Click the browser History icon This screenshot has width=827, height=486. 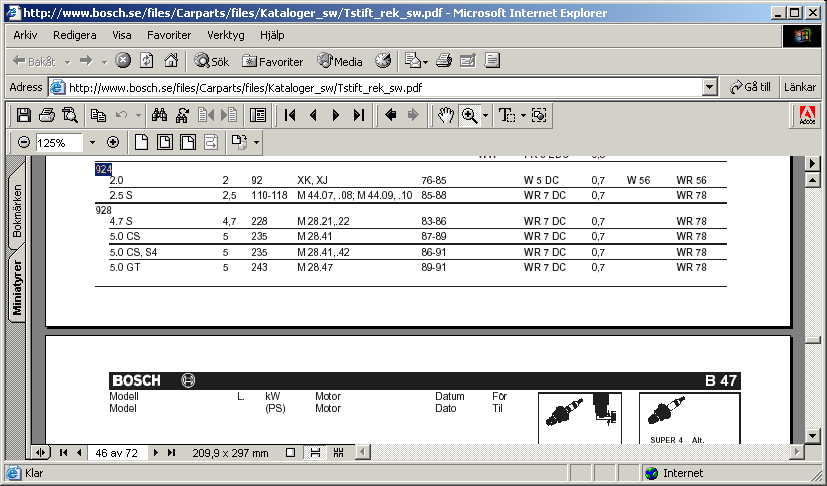coord(383,61)
